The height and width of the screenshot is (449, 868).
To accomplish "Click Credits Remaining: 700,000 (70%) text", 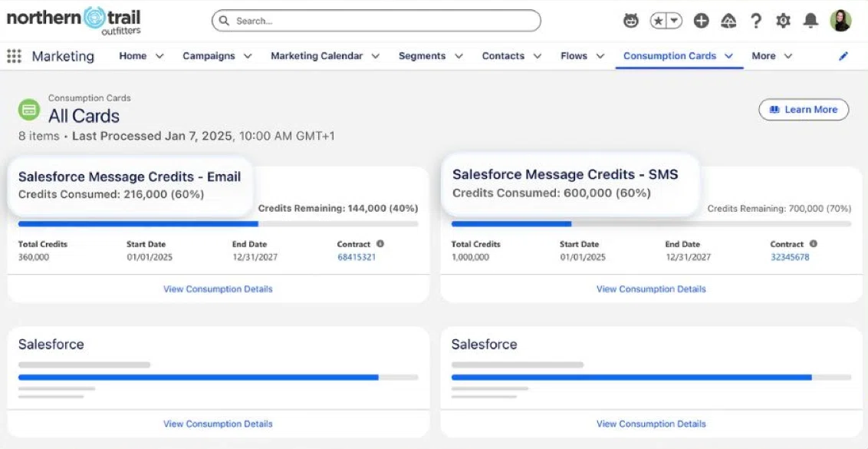I will [779, 209].
